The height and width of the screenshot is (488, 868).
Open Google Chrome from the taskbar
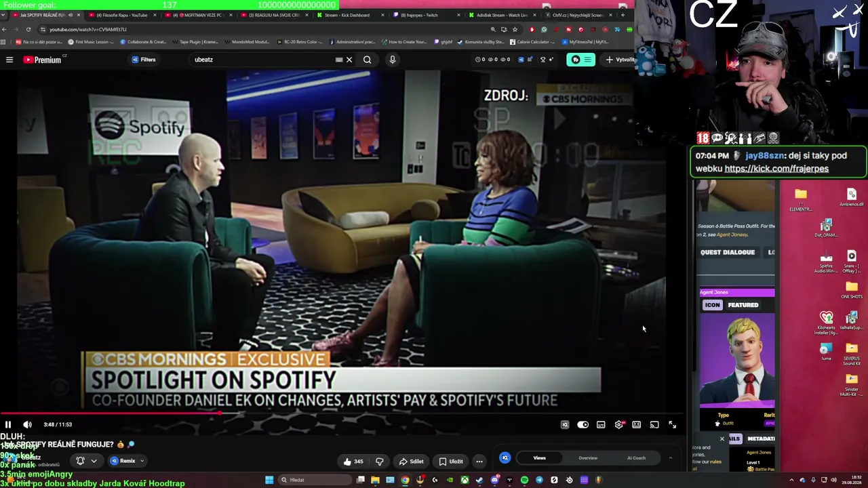tap(405, 481)
